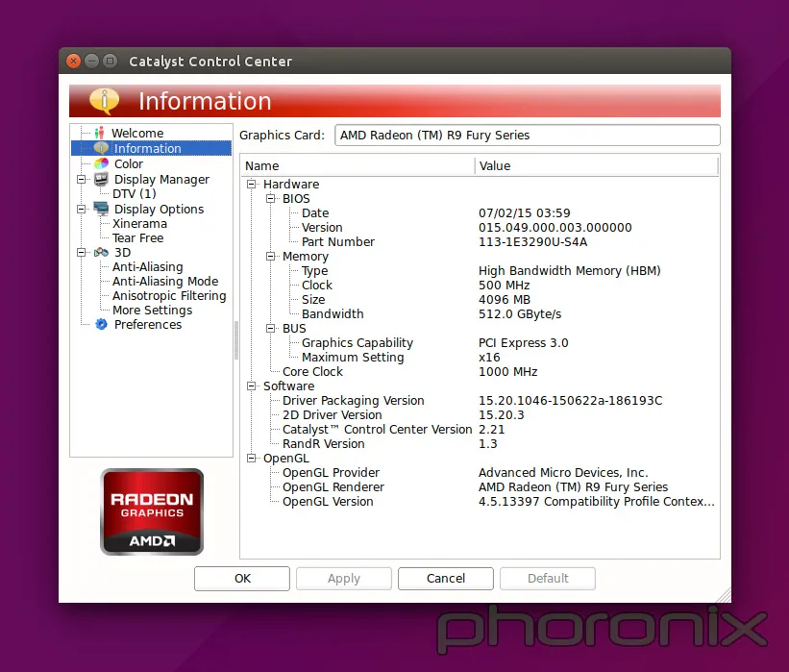Image resolution: width=789 pixels, height=672 pixels.
Task: Open Anti-Aliasing settings
Action: point(147,267)
